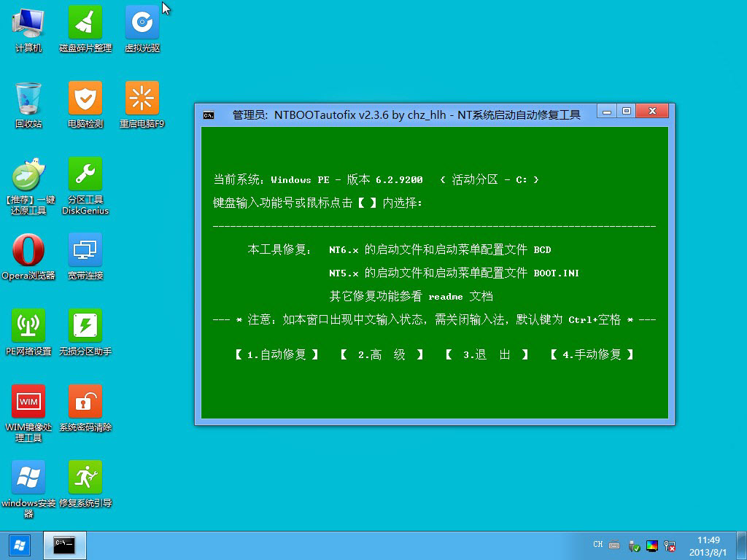The width and height of the screenshot is (747, 560).
Task: Open 无损分区助手 partition assistant icon
Action: coord(85,327)
